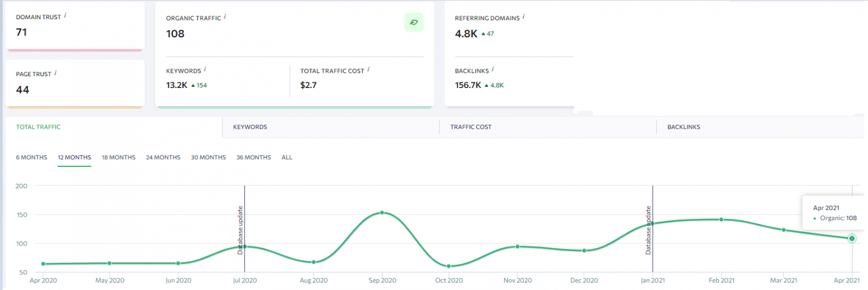Select the 36 Months time range
This screenshot has height=290, width=868.
(254, 157)
